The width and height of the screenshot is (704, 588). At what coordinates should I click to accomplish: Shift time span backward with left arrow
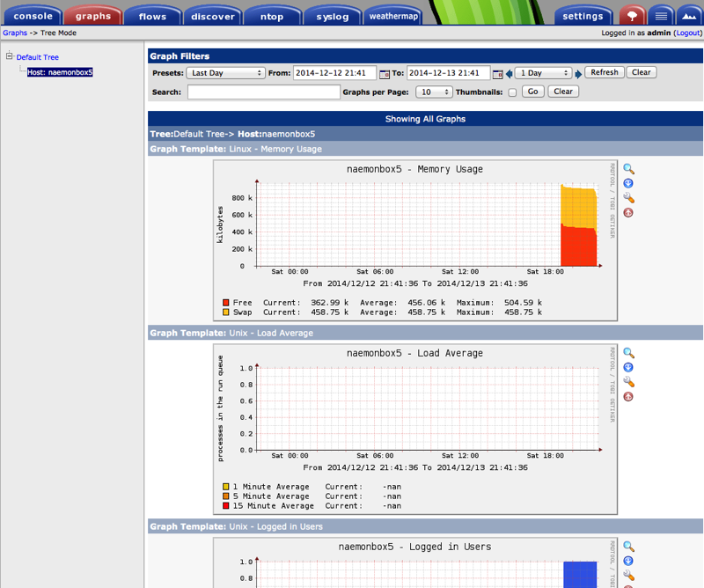pyautogui.click(x=510, y=73)
